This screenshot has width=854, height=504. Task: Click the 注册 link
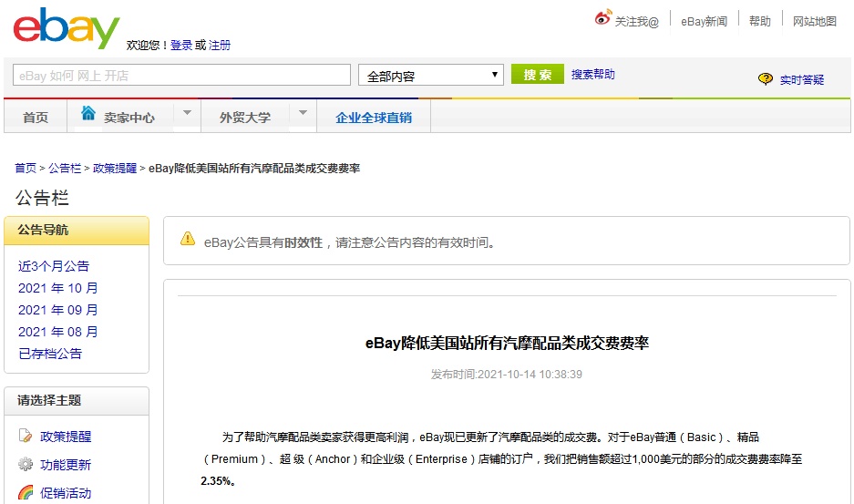(220, 46)
